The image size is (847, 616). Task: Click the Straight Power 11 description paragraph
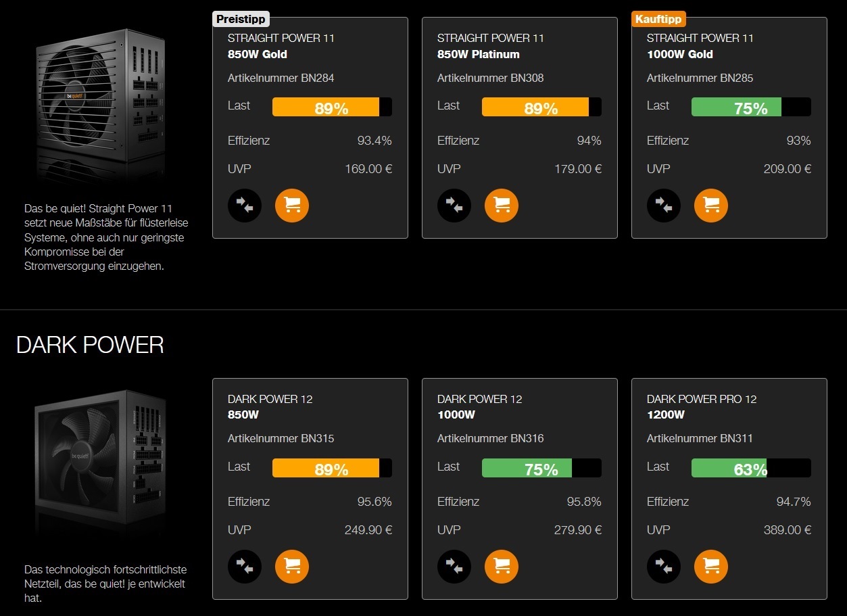click(x=105, y=237)
